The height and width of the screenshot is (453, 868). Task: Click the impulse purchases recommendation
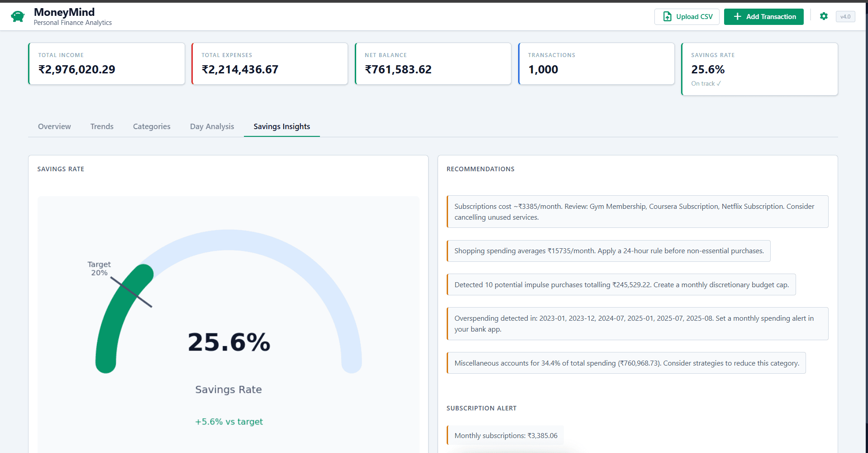621,284
